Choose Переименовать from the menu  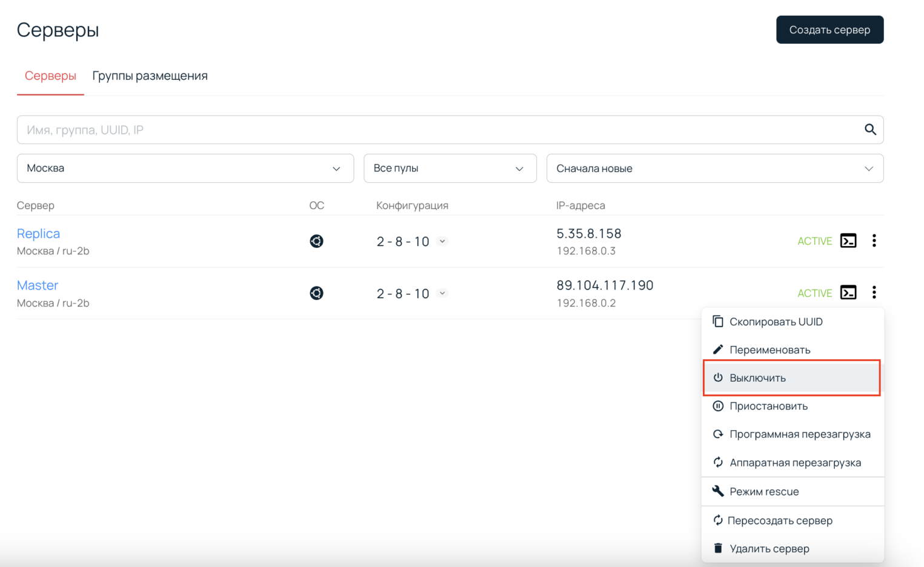tap(793, 350)
